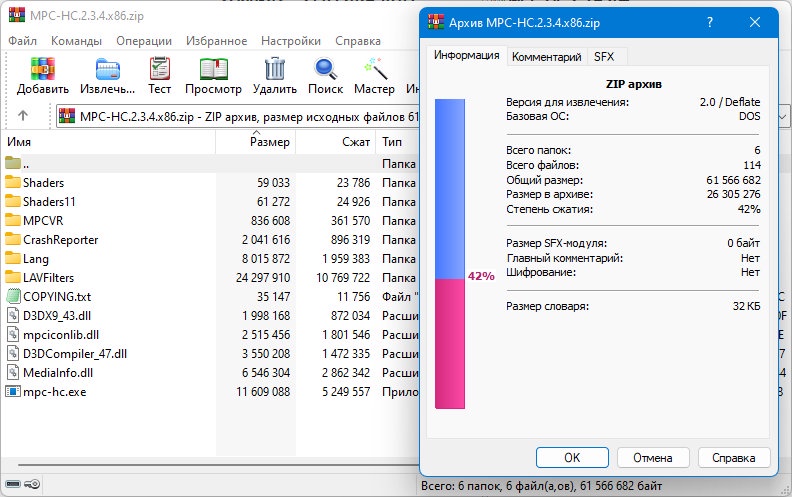This screenshot has width=792, height=497.
Task: Select the mpc-hc.exe file name
Action: [55, 392]
